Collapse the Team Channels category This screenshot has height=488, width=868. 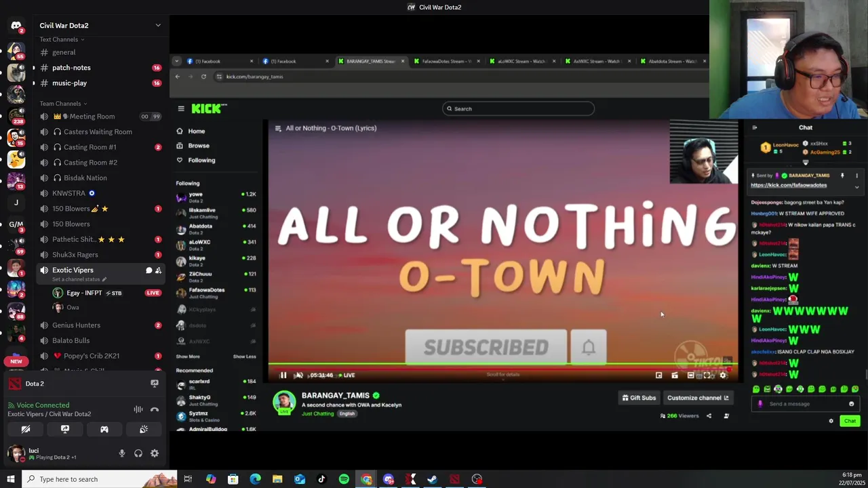tap(63, 104)
